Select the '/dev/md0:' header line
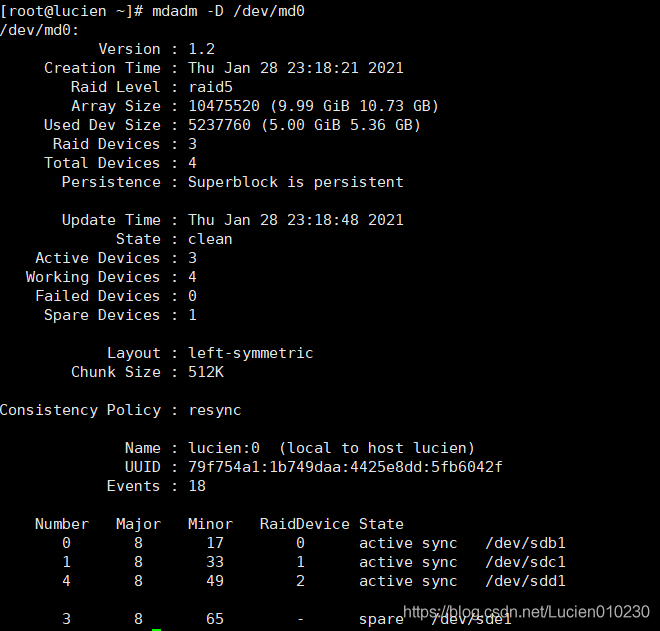Viewport: 660px width, 631px height. point(40,30)
